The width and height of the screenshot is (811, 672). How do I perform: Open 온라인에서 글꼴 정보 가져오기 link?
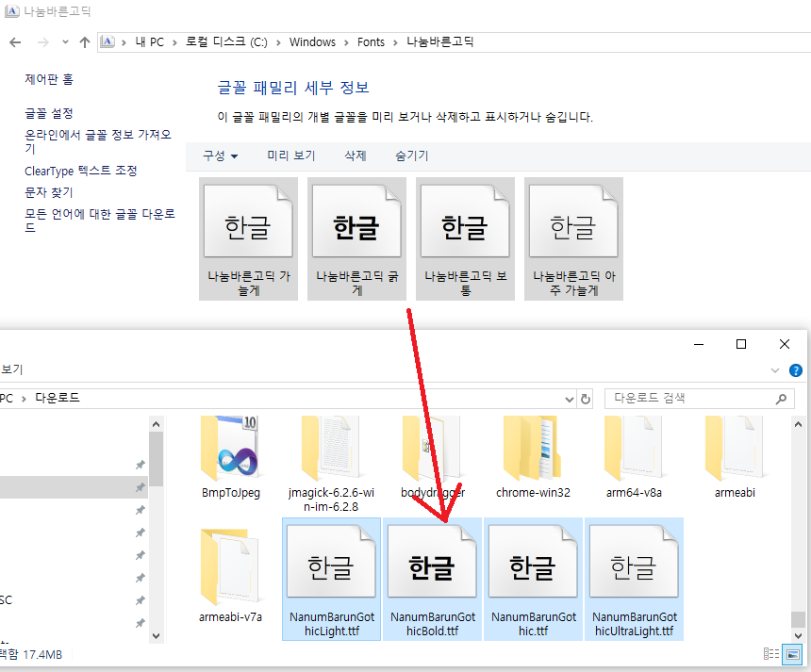[98, 141]
